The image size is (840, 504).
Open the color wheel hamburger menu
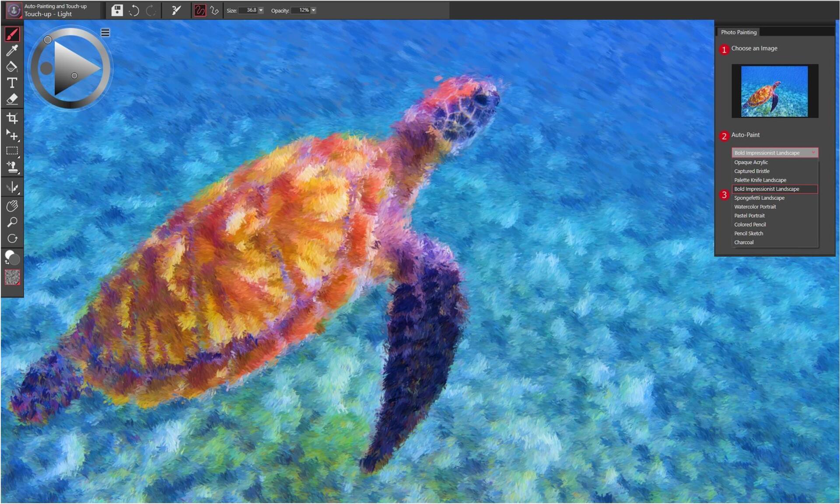[105, 33]
